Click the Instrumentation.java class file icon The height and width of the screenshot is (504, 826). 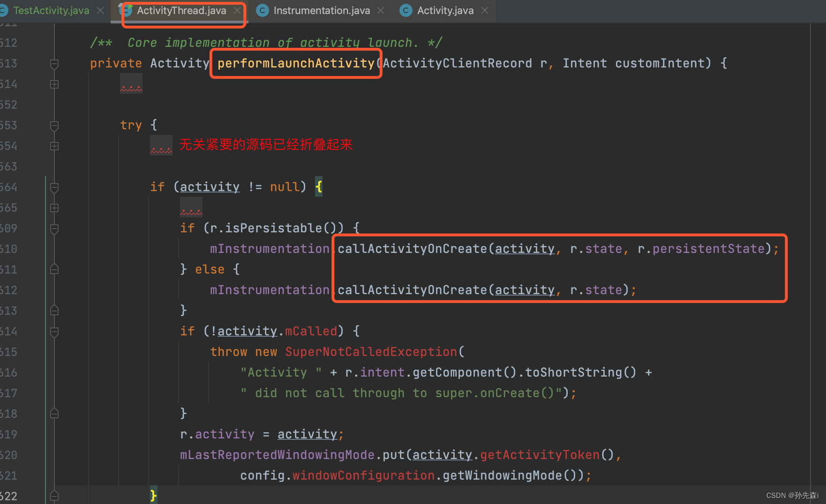click(x=263, y=10)
